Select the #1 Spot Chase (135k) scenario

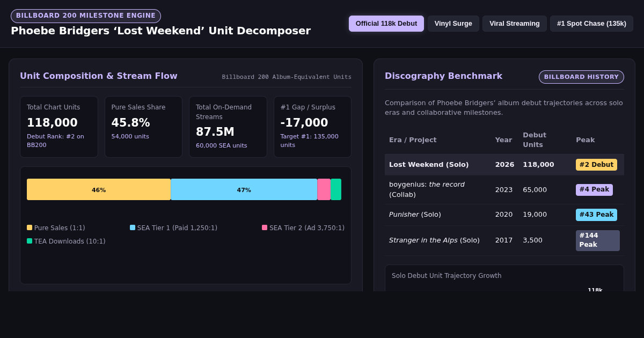point(591,24)
